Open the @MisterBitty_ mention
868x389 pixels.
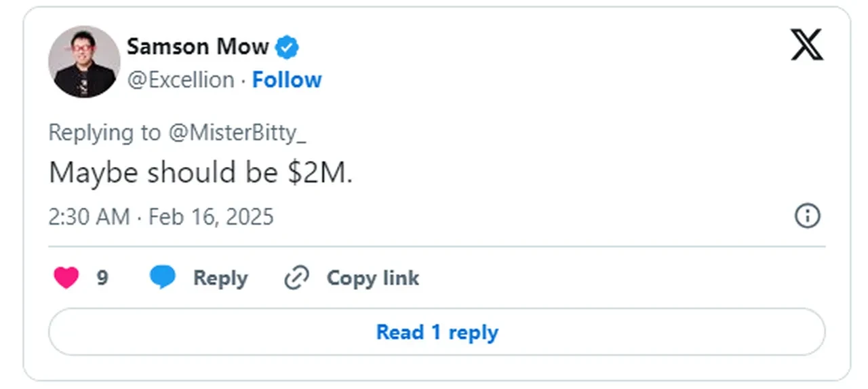coord(237,132)
